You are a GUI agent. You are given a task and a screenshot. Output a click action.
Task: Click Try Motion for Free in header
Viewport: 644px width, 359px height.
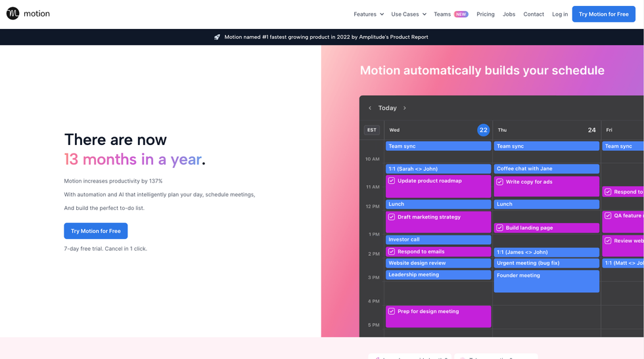[x=604, y=14]
